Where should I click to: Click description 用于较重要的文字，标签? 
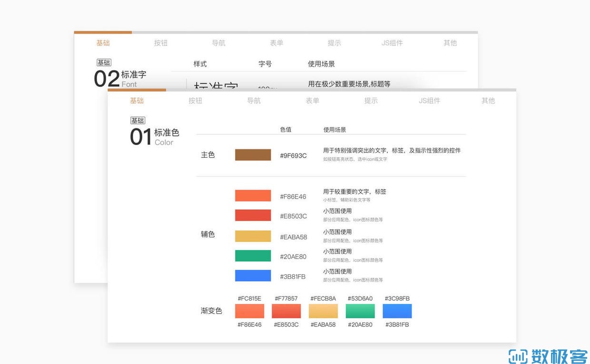point(354,192)
